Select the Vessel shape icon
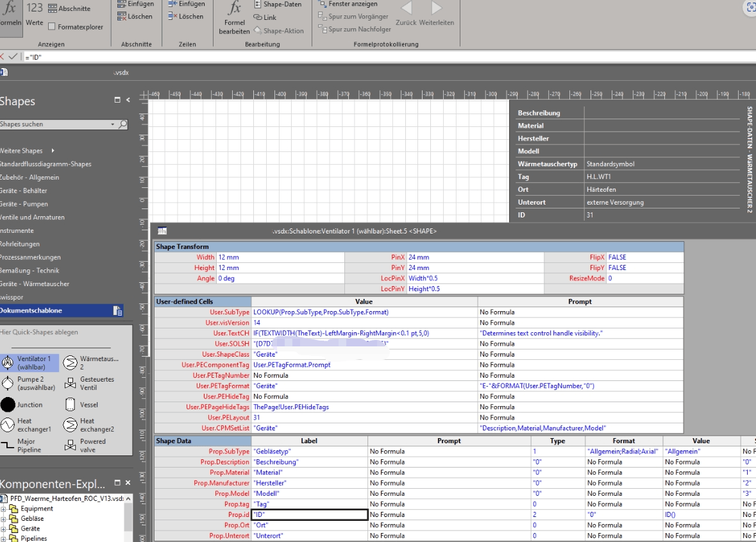 click(x=70, y=405)
